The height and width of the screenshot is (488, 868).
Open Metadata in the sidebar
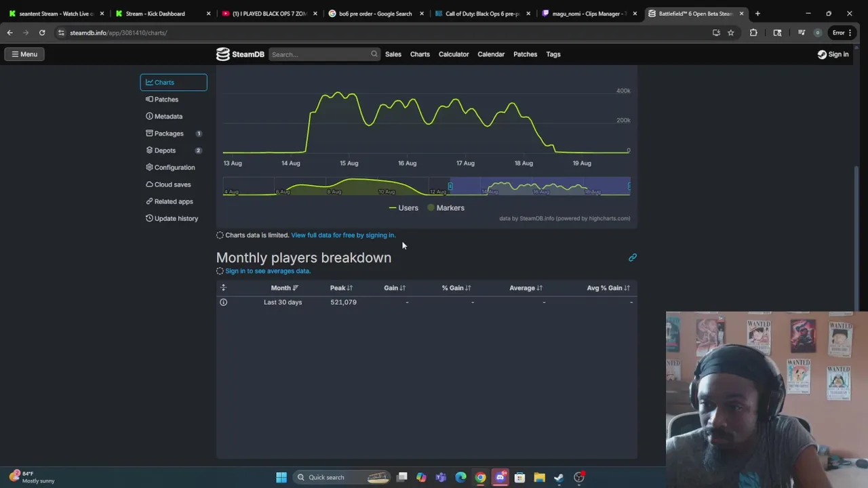pyautogui.click(x=173, y=116)
